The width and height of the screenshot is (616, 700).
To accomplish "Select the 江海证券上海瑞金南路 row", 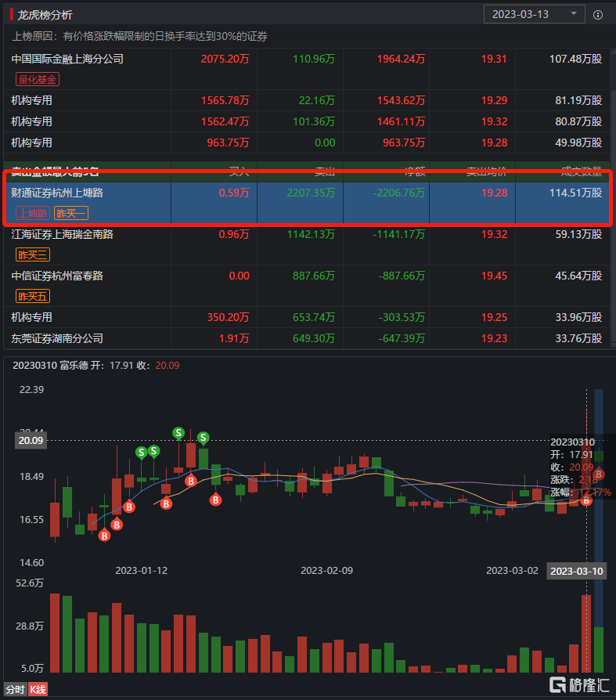I will point(306,244).
